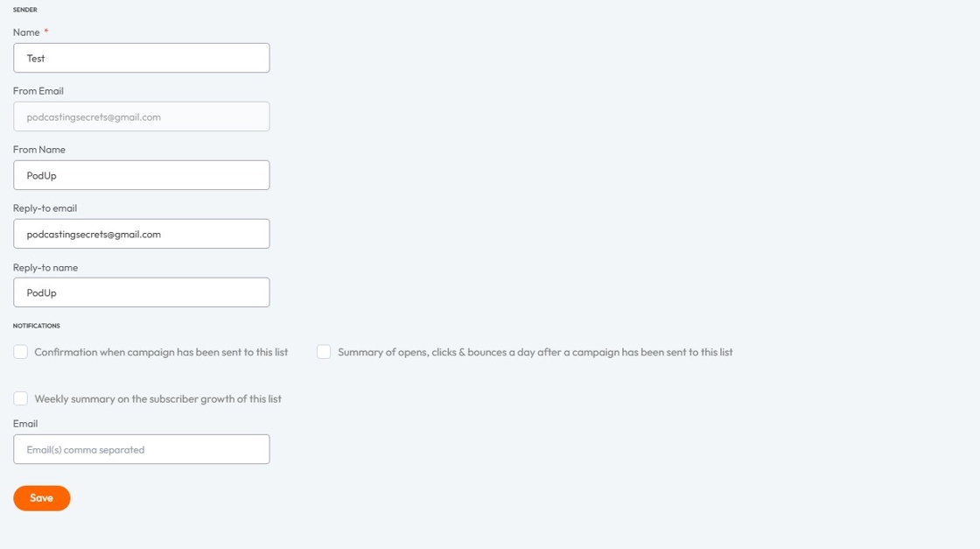Click the Email label under notifications
This screenshot has width=980, height=549.
(25, 423)
